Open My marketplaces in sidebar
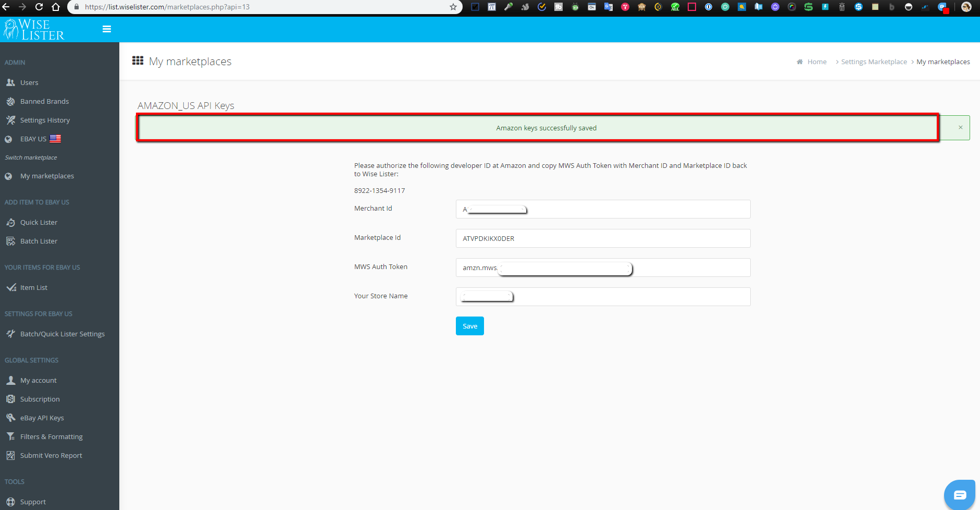The width and height of the screenshot is (980, 510). coord(47,176)
